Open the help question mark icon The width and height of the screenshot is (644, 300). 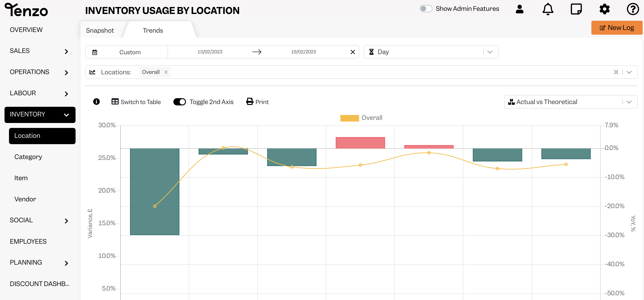click(x=633, y=9)
